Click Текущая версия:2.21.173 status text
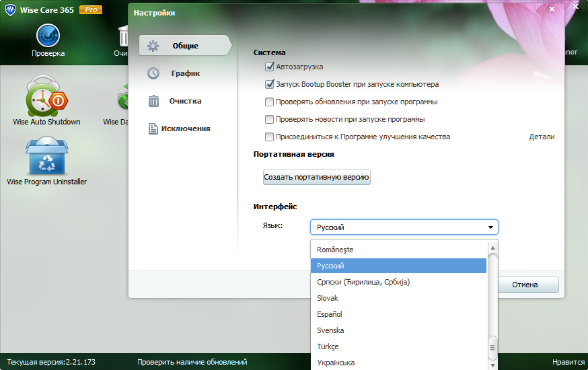This screenshot has height=370, width=588. pyautogui.click(x=51, y=362)
